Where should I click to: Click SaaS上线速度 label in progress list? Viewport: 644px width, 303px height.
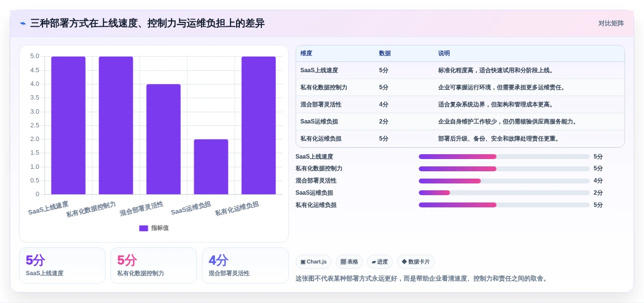coord(314,157)
